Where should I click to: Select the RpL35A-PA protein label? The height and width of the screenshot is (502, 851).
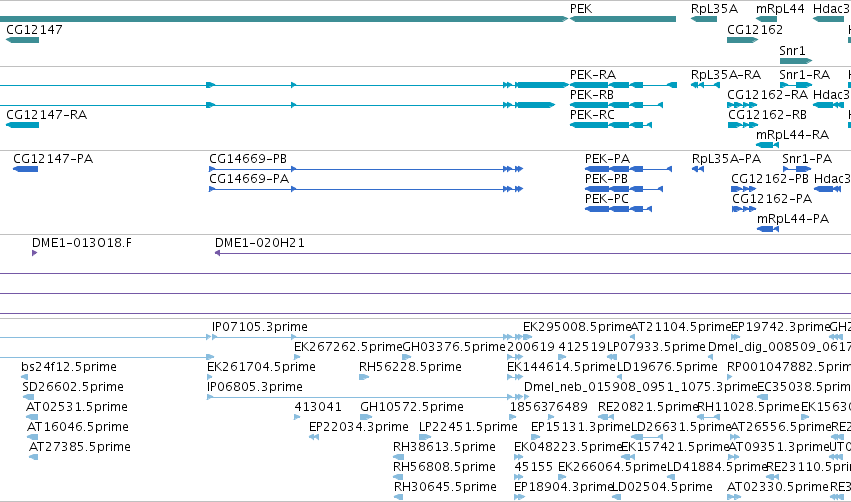coord(726,159)
